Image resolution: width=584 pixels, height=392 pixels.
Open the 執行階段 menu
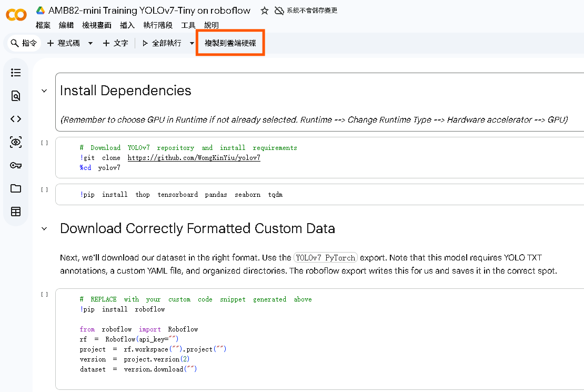158,25
